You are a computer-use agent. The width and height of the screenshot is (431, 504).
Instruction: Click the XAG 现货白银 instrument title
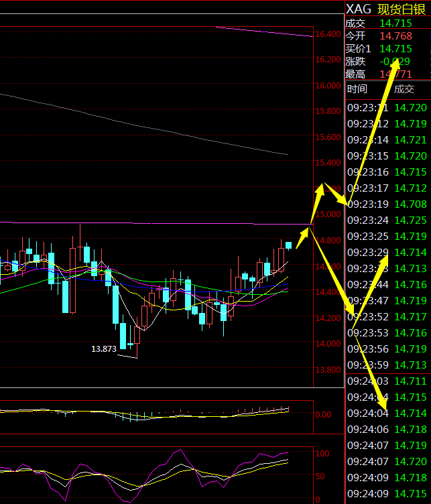pos(385,9)
